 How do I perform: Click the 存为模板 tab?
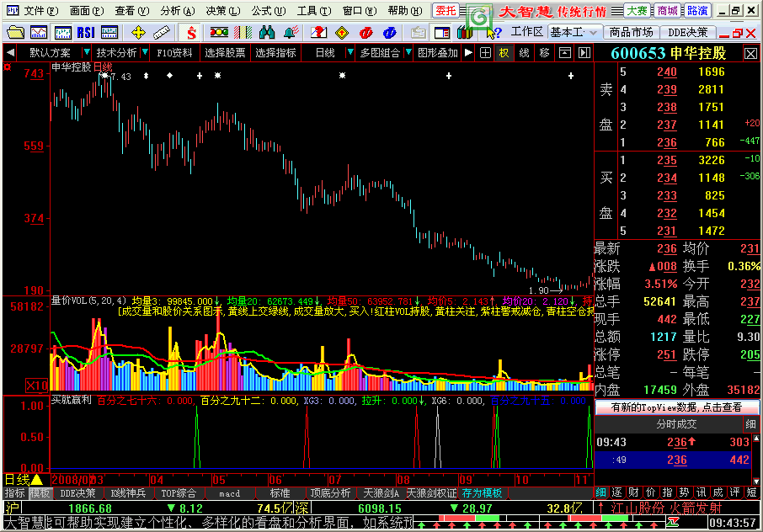pyautogui.click(x=482, y=493)
